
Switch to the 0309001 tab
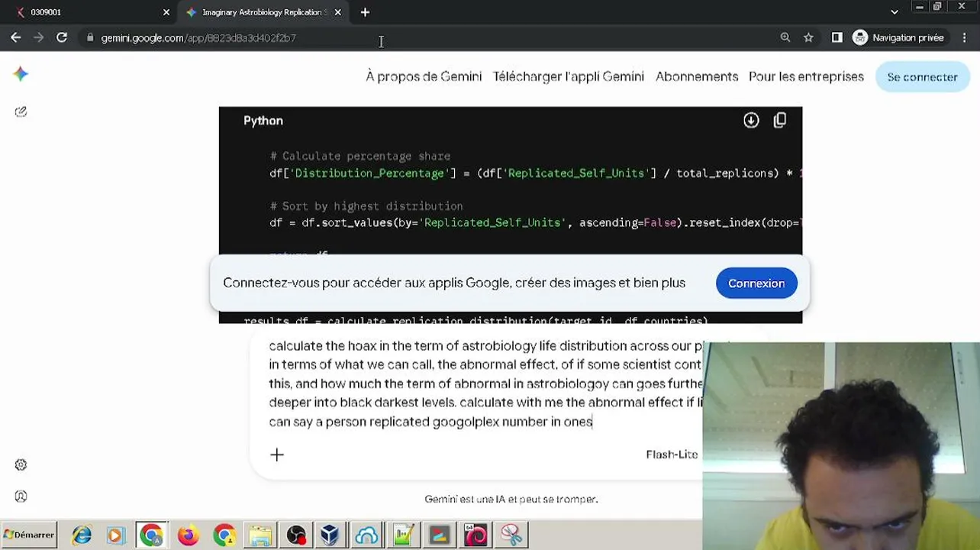[90, 12]
